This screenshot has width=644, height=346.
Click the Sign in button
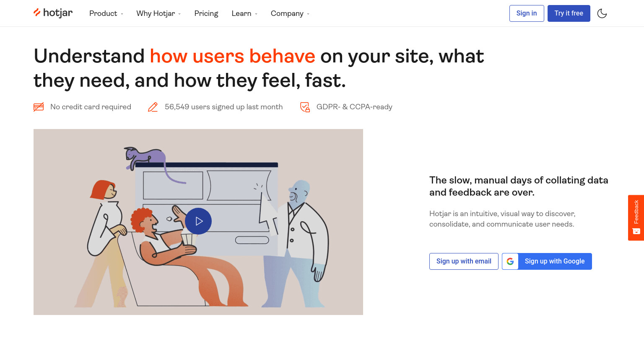[527, 13]
